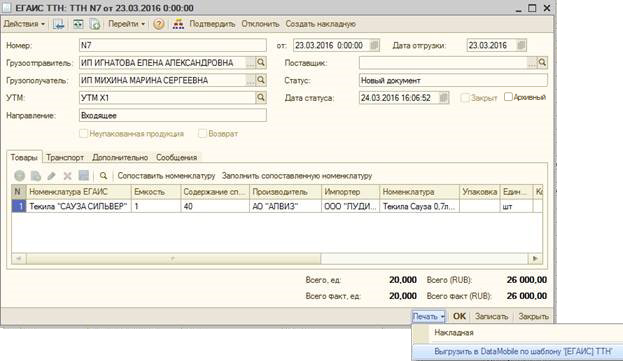This screenshot has width=623, height=361.
Task: Click Сопоставить номенклатуру button
Action: [166, 176]
